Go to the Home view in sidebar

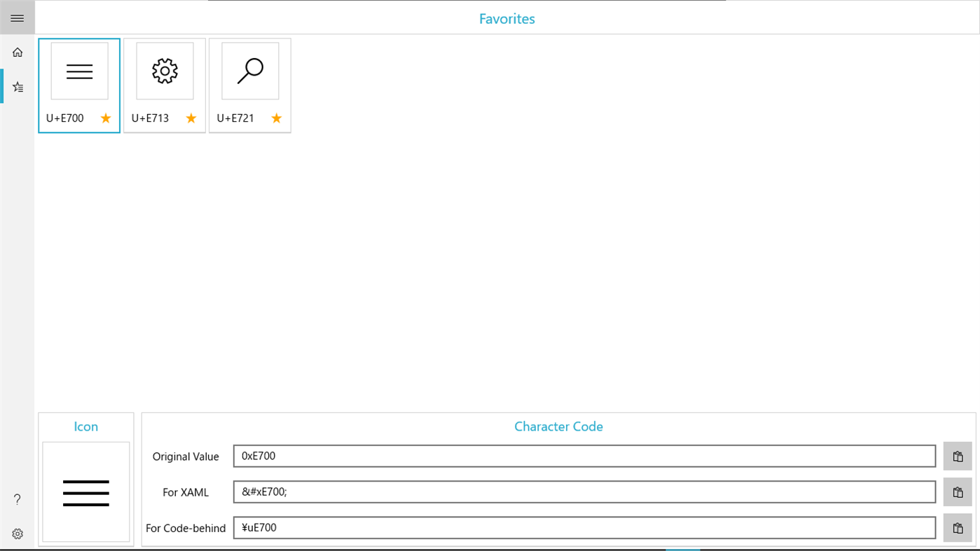[17, 52]
